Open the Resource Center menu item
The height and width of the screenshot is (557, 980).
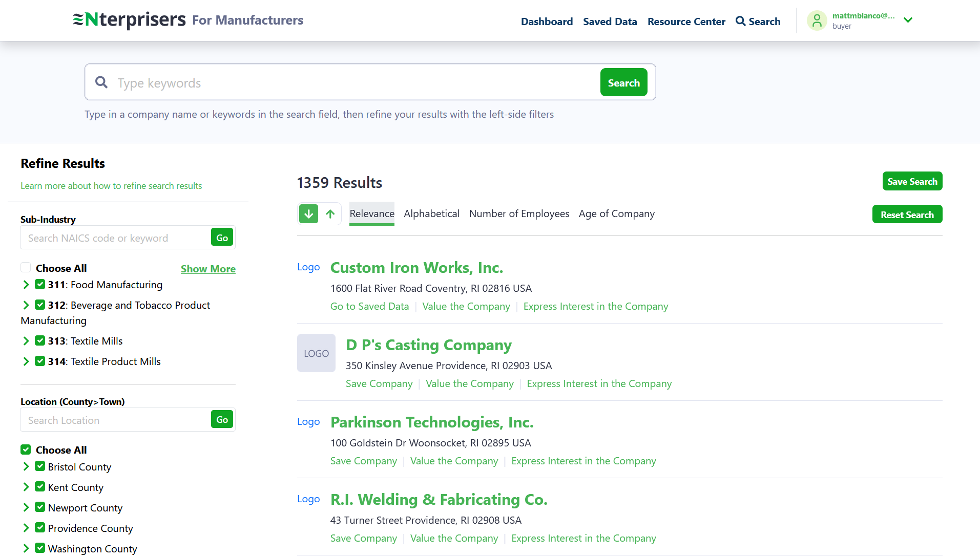(x=686, y=22)
